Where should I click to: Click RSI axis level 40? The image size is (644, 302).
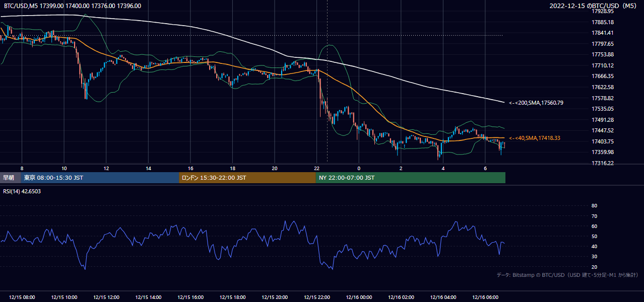point(595,246)
